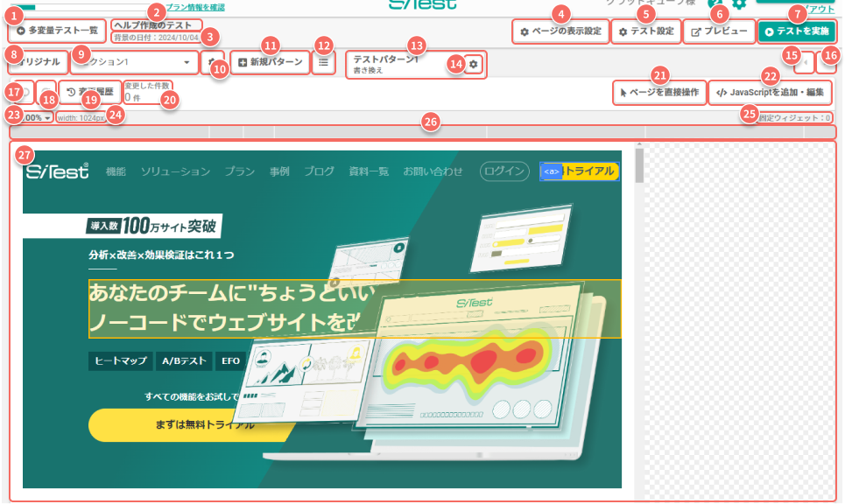Screen dimensions: 845x504
Task: Select 機能 in preview navigation
Action: tap(116, 171)
